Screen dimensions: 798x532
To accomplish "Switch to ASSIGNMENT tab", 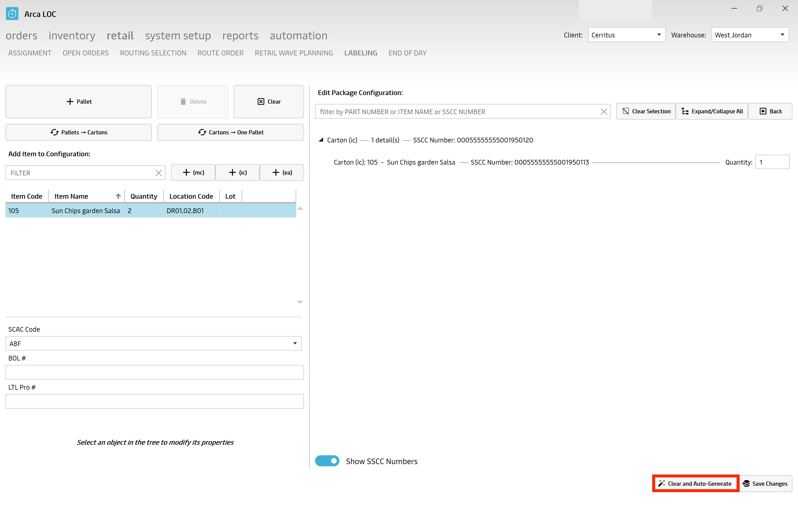I will (30, 53).
